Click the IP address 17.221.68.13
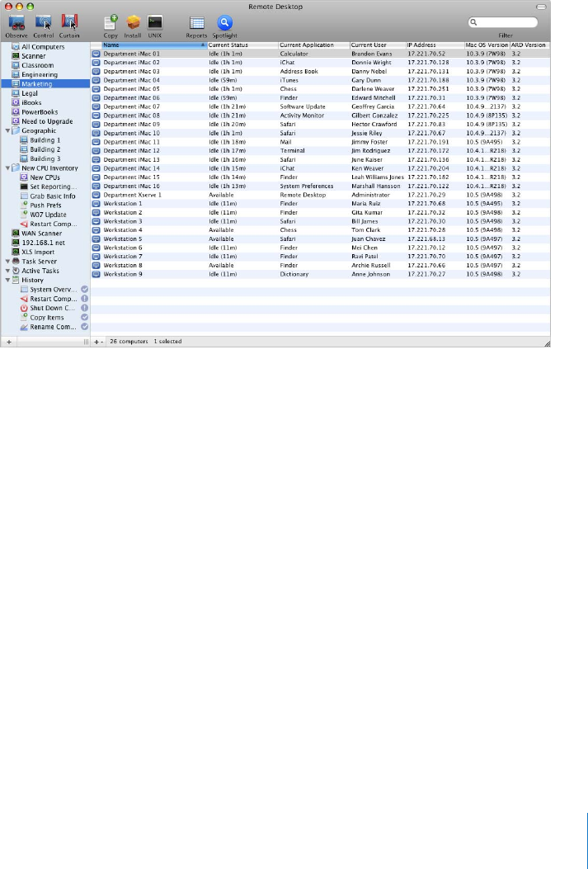Screen dimensions: 588x869 point(426,239)
